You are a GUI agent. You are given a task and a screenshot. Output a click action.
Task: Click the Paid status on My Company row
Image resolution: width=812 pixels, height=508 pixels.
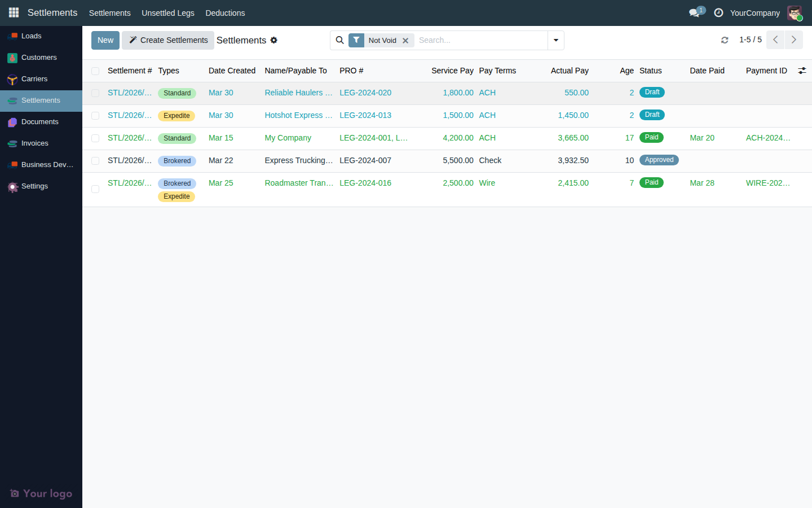pos(651,137)
